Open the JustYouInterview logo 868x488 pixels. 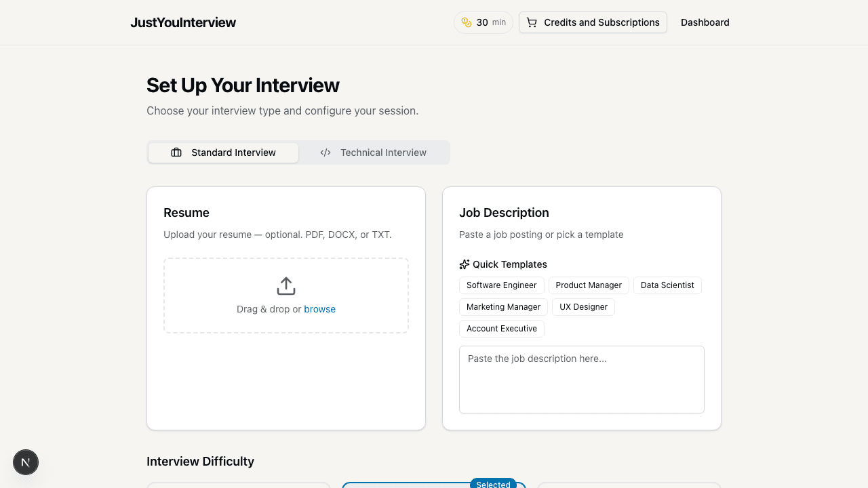coord(183,22)
